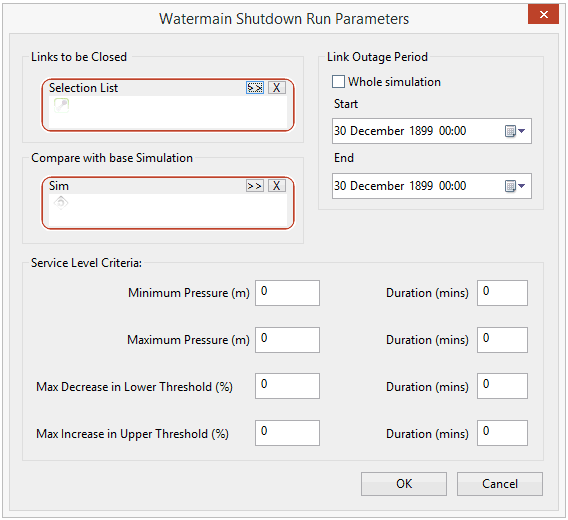Close the Watermain Shutdown Run Parameters dialog

pos(543,14)
